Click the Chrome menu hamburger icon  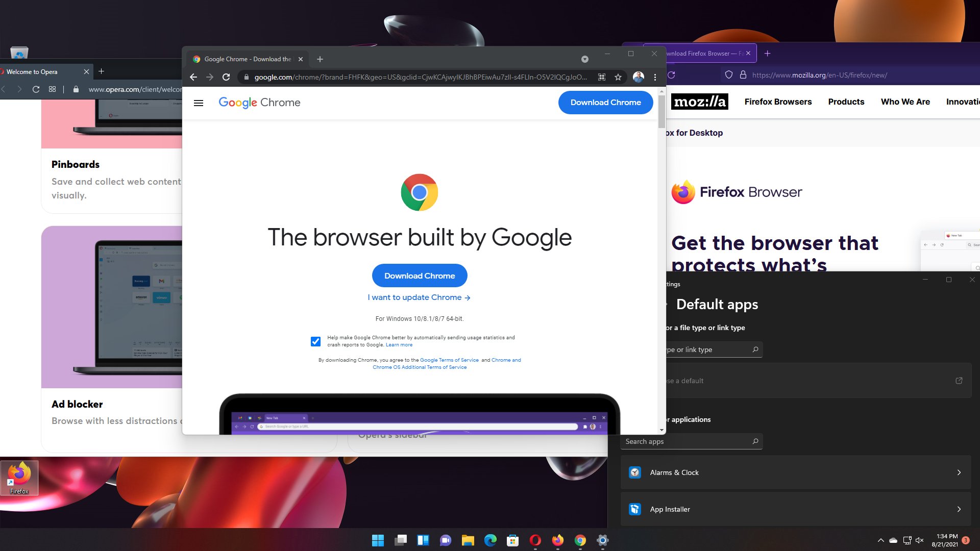point(198,102)
